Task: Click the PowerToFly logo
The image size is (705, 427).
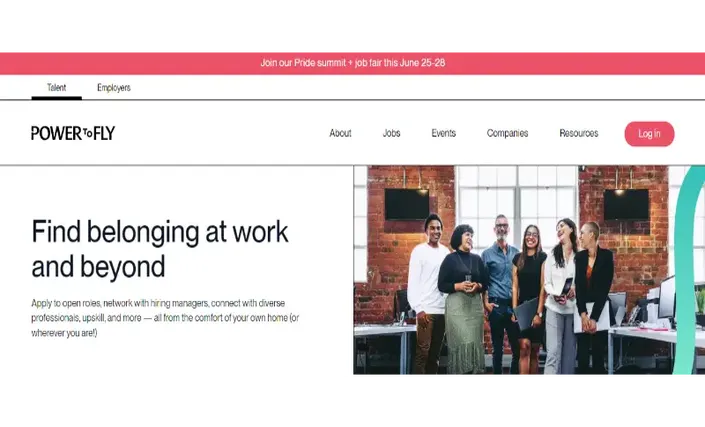Action: [73, 133]
